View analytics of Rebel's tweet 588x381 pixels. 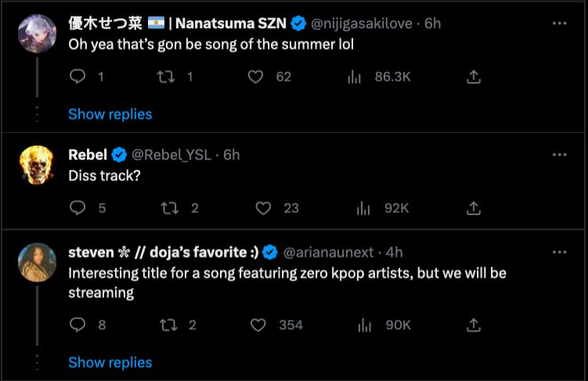click(363, 208)
